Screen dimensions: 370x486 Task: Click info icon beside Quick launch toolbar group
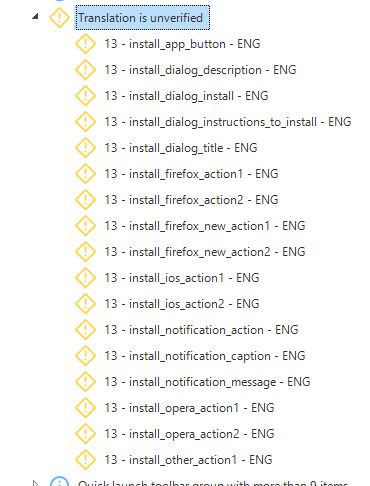click(59, 482)
